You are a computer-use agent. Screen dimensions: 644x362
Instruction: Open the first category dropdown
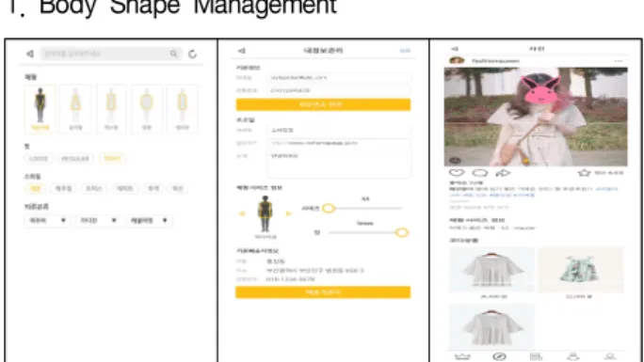tap(47, 221)
